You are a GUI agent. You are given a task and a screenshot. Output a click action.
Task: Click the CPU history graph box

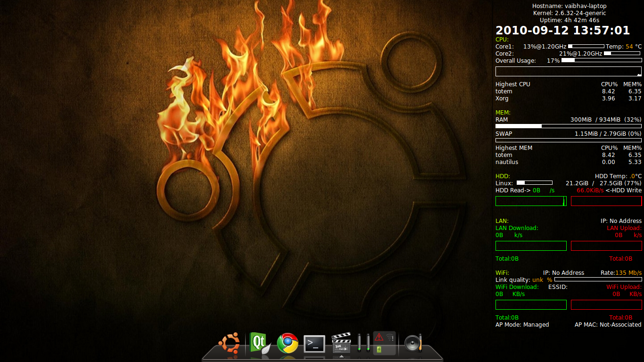(x=569, y=71)
